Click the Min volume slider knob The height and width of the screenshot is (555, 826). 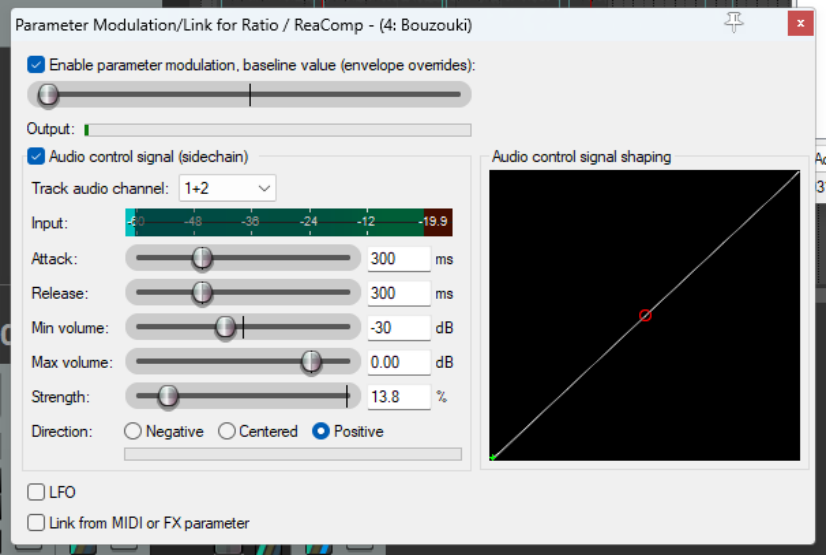pyautogui.click(x=225, y=328)
